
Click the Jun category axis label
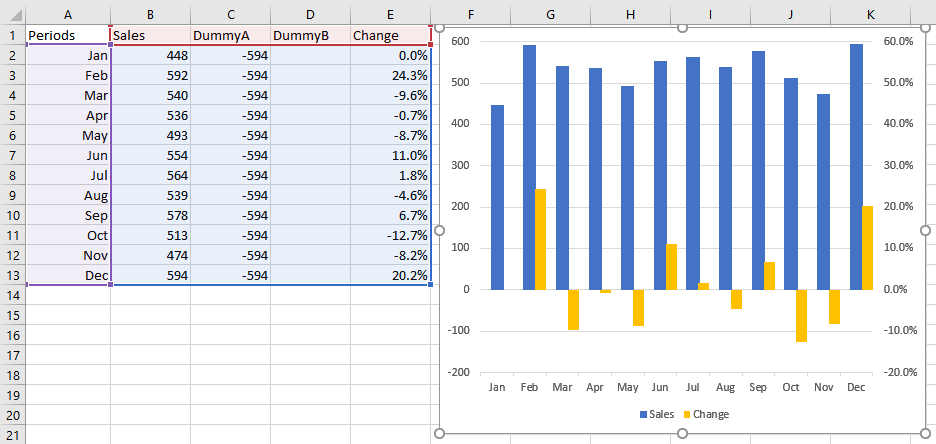pos(660,387)
